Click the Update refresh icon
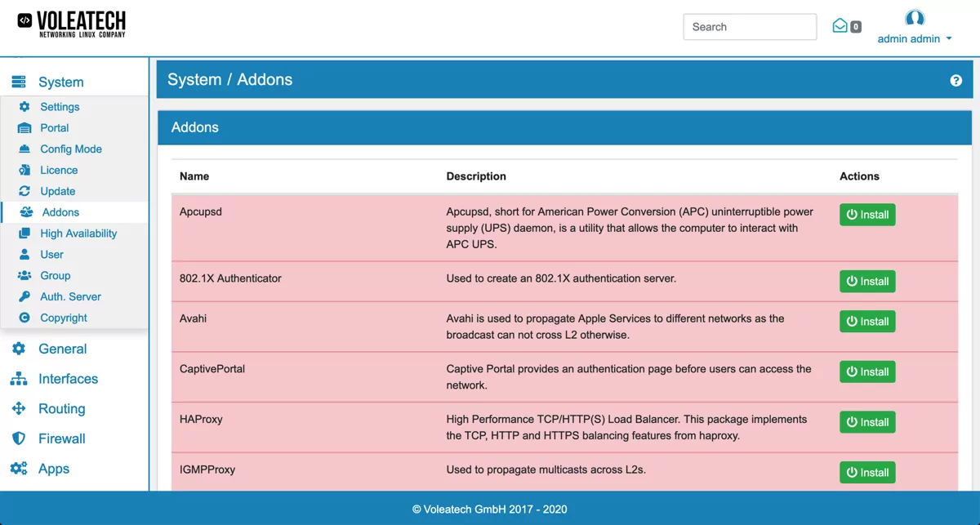The height and width of the screenshot is (525, 980). [26, 190]
